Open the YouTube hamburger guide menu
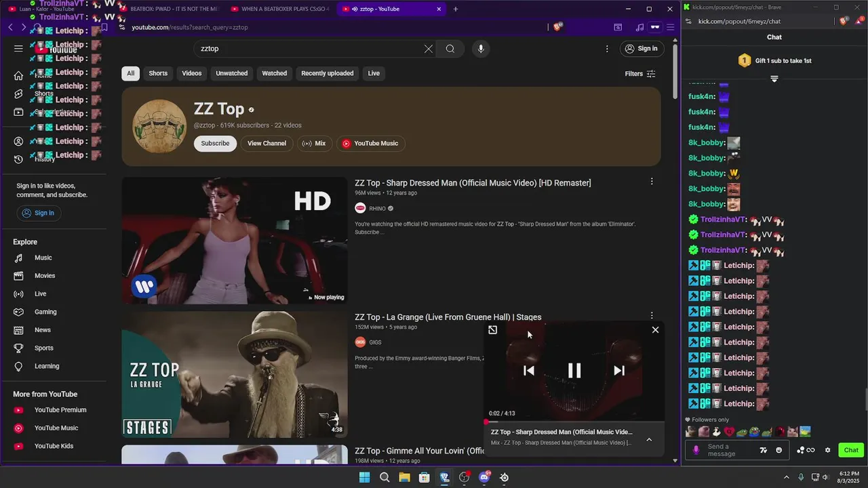868x488 pixels. 18,49
